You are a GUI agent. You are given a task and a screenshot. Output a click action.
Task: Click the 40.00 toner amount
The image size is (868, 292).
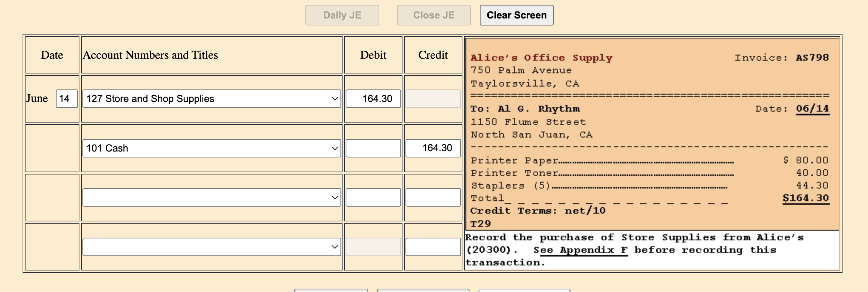(x=812, y=173)
